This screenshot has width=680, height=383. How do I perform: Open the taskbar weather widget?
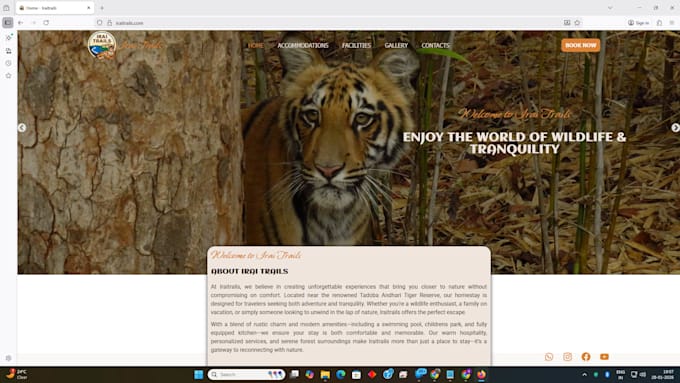17,374
